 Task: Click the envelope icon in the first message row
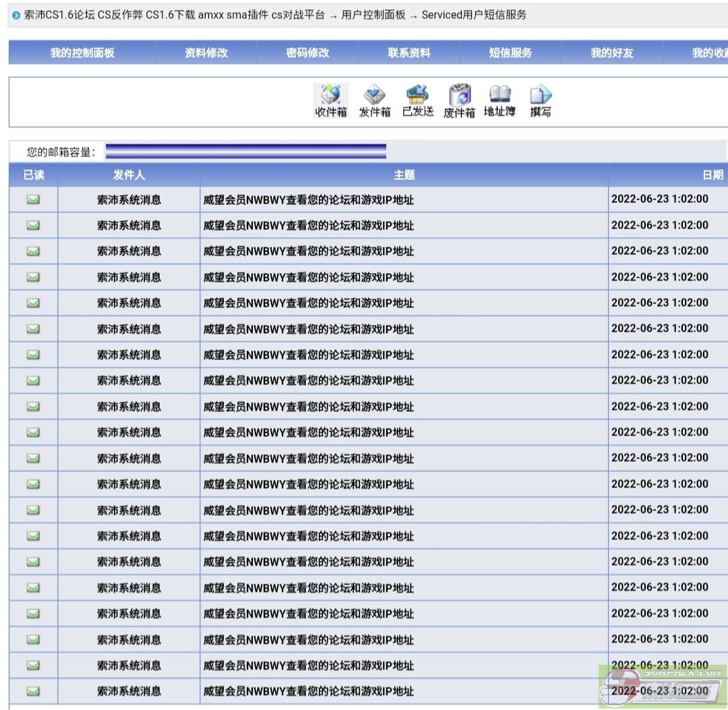33,200
